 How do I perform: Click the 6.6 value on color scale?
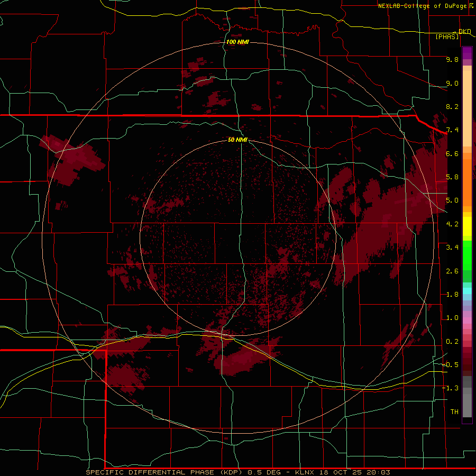[452, 153]
